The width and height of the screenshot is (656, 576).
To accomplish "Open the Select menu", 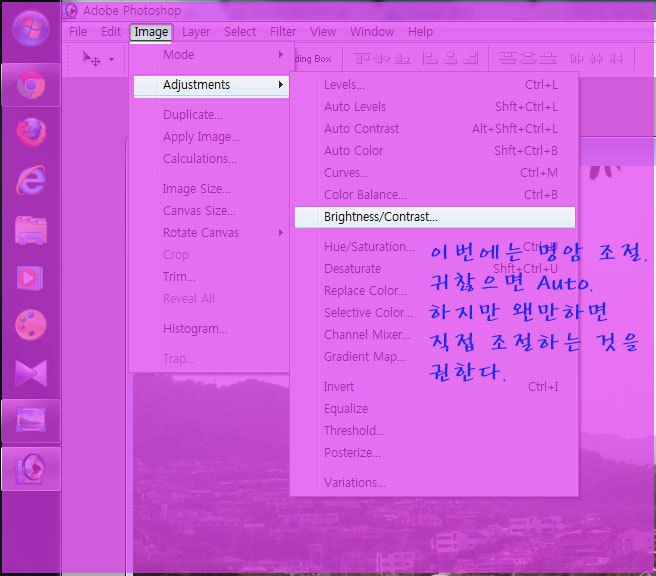I will coord(240,32).
